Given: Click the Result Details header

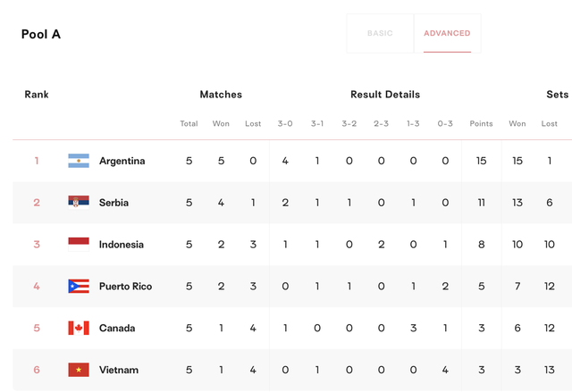Looking at the screenshot, I should pos(385,95).
